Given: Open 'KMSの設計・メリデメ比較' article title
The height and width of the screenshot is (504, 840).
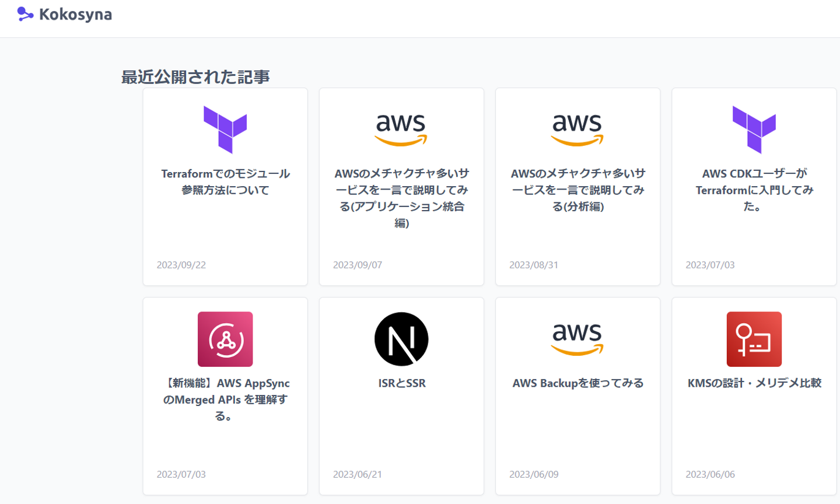Looking at the screenshot, I should coord(754,383).
